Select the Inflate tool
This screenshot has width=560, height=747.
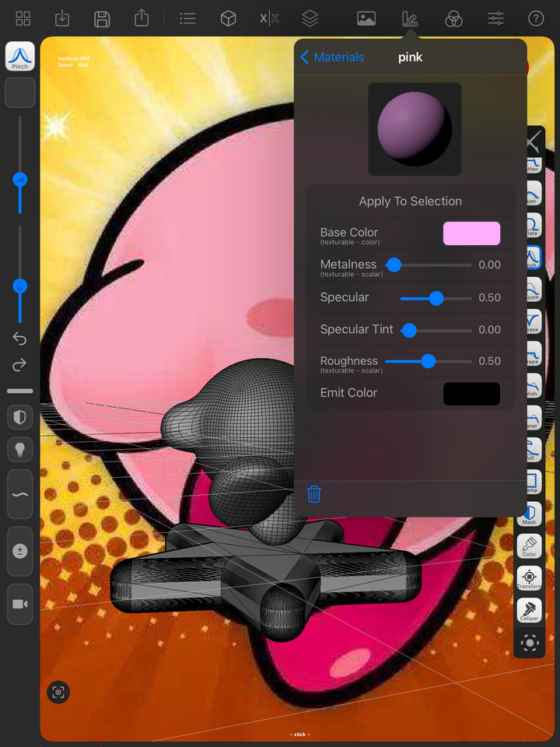(534, 225)
